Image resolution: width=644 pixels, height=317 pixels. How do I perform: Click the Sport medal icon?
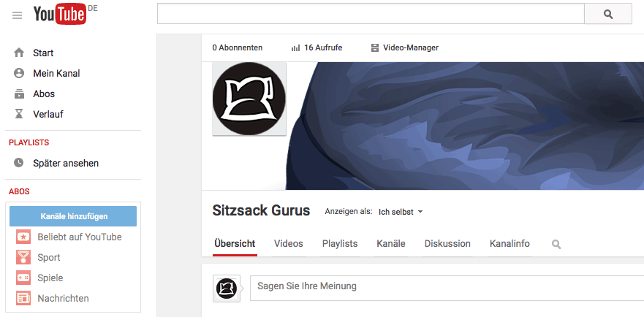pyautogui.click(x=23, y=257)
